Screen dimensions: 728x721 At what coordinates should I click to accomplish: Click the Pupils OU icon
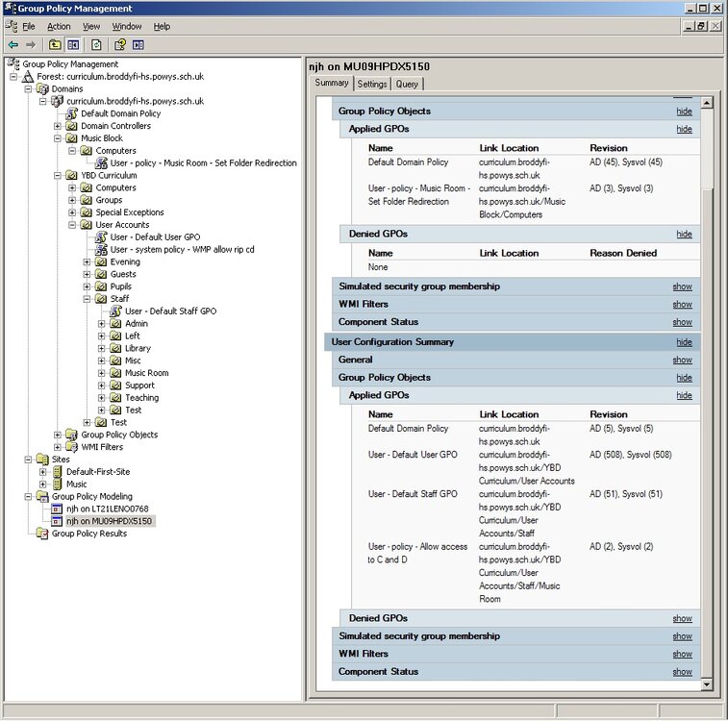101,286
